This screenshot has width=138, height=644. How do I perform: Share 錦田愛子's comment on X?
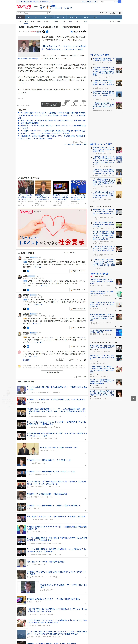[x=24, y=346]
